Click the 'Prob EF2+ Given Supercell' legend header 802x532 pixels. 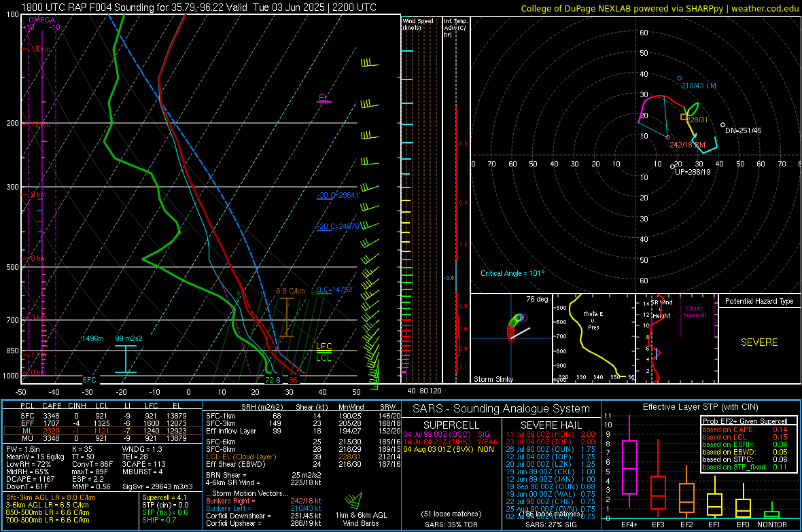point(745,421)
